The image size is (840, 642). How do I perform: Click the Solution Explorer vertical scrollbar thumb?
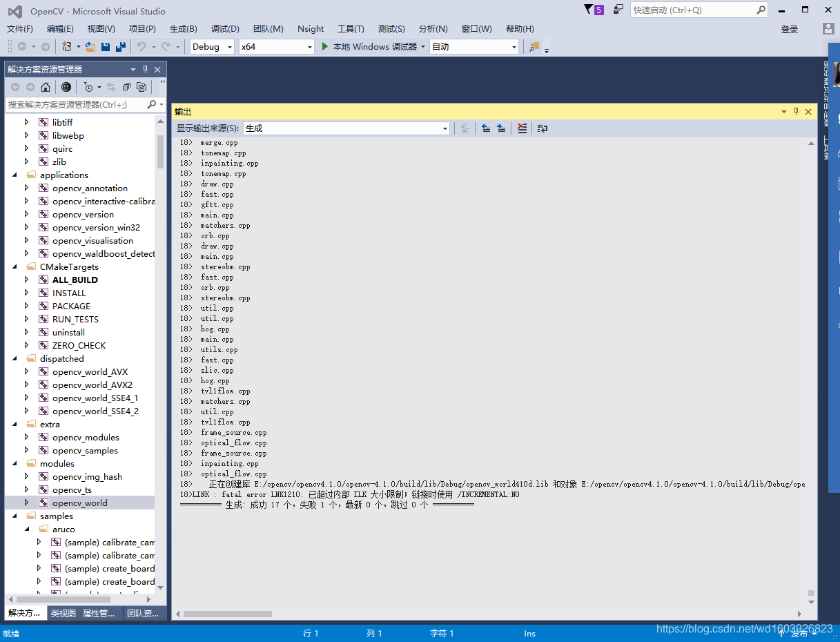[x=161, y=152]
